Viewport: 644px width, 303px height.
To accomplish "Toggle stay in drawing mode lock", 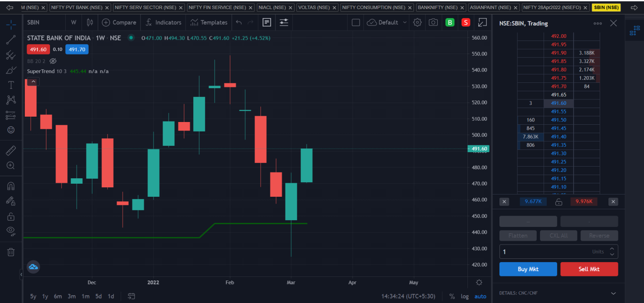I will point(11,201).
